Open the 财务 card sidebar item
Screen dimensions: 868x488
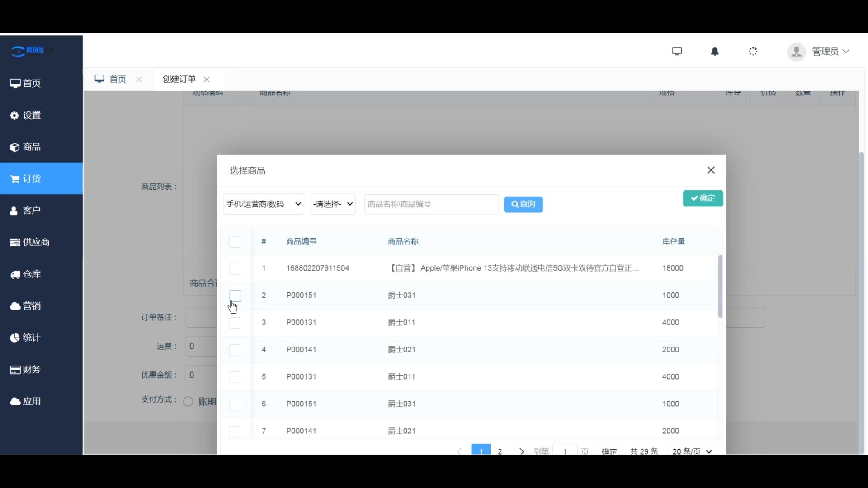(41, 370)
